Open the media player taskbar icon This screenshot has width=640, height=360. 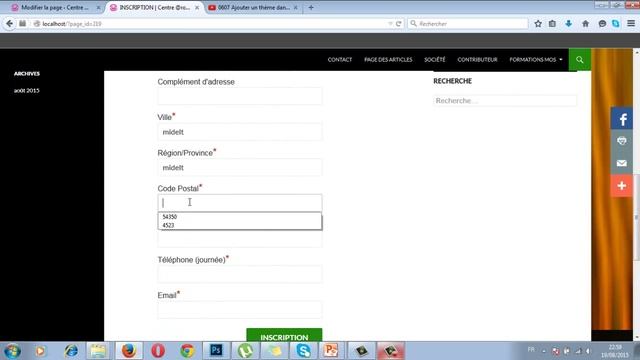40,351
